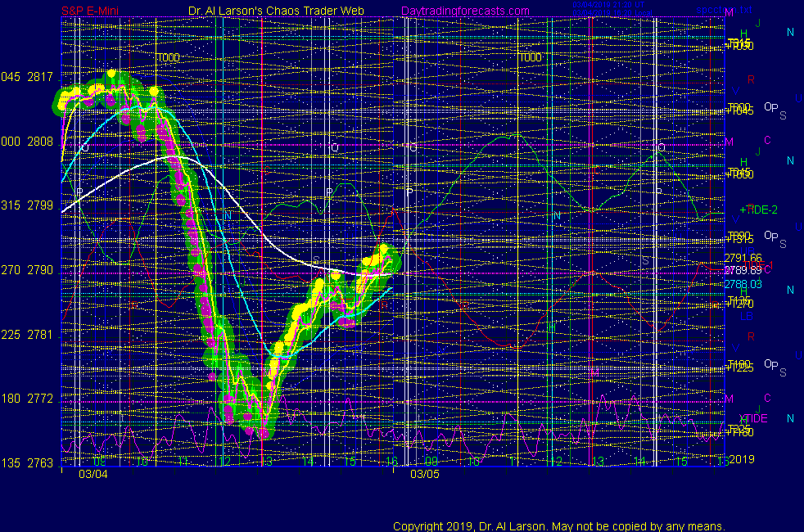Click the "03/05" date label
This screenshot has height=532, width=804.
point(425,474)
